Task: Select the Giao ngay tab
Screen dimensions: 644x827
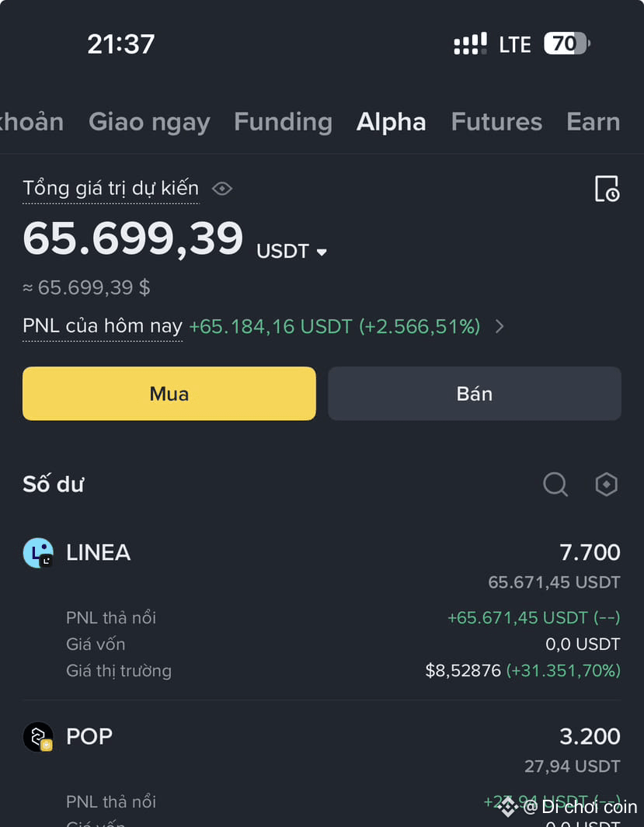Action: click(149, 123)
